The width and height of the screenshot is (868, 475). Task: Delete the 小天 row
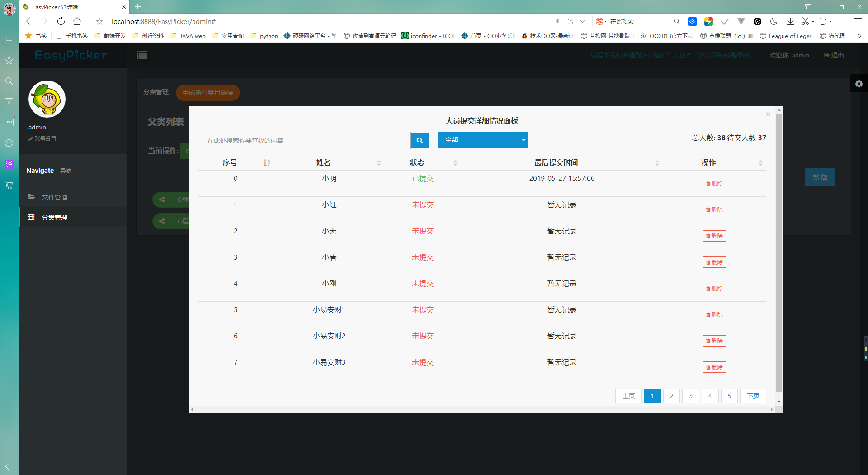pos(714,236)
